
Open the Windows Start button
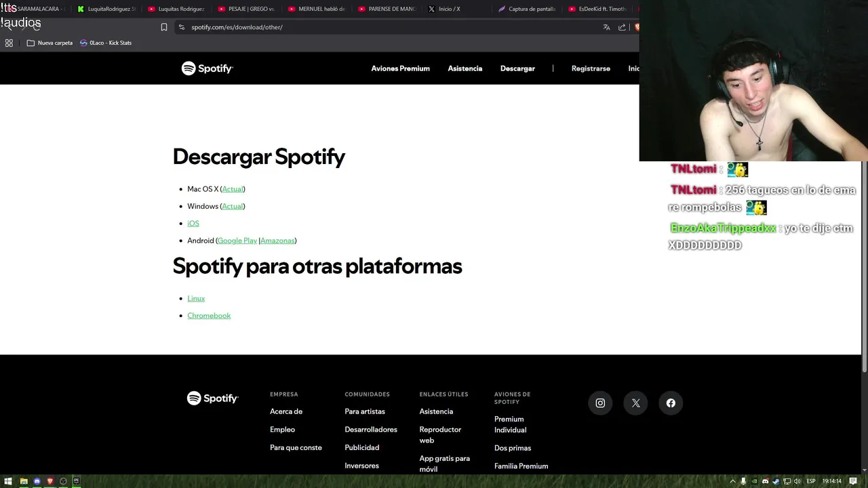(x=8, y=481)
